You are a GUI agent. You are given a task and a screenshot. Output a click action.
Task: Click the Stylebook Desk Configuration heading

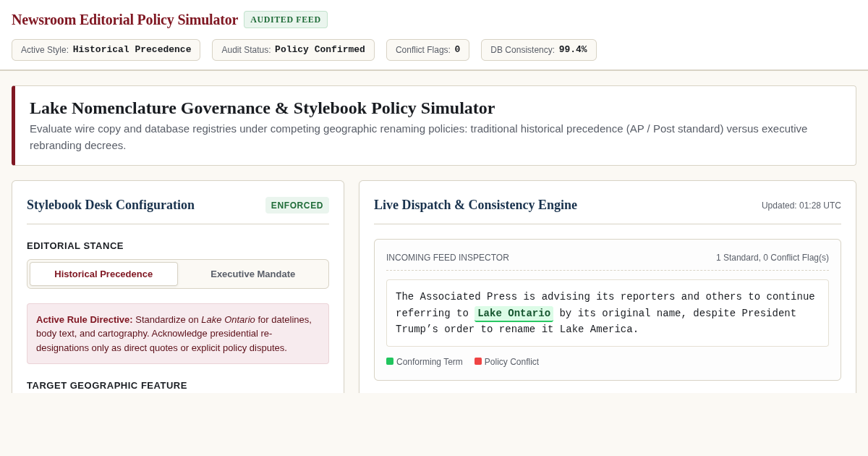[111, 205]
